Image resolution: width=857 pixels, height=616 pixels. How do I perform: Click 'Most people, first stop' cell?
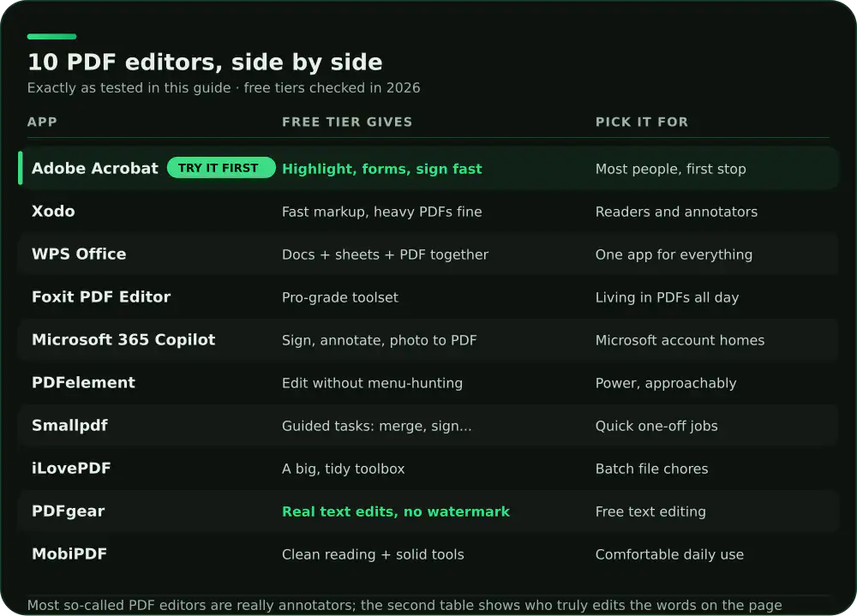tap(671, 169)
